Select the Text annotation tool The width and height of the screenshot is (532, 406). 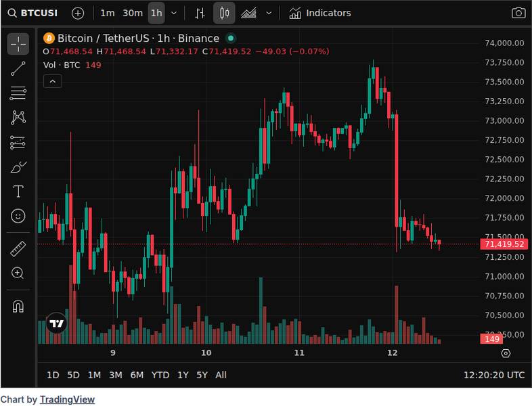18,191
